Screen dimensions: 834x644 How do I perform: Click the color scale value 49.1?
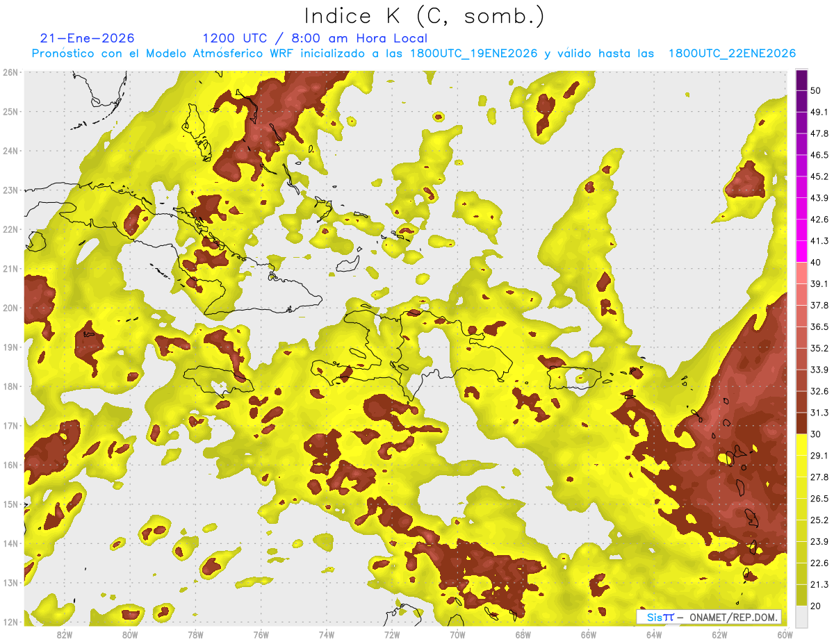tap(819, 112)
